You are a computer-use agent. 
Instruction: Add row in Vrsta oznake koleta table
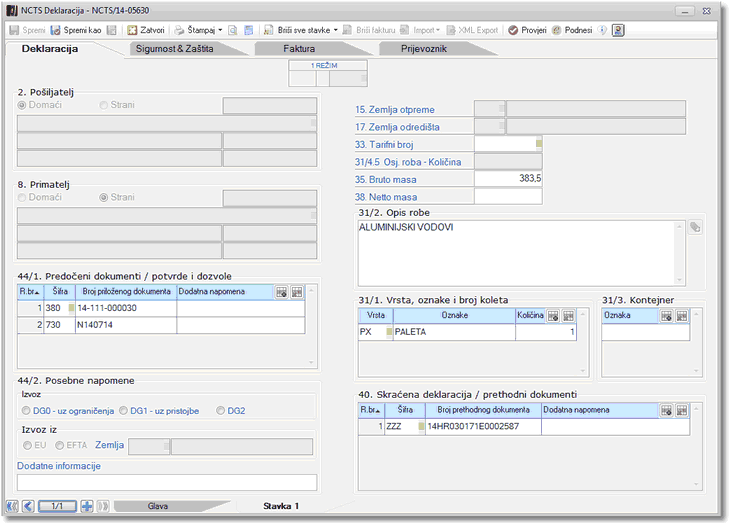coord(553,316)
